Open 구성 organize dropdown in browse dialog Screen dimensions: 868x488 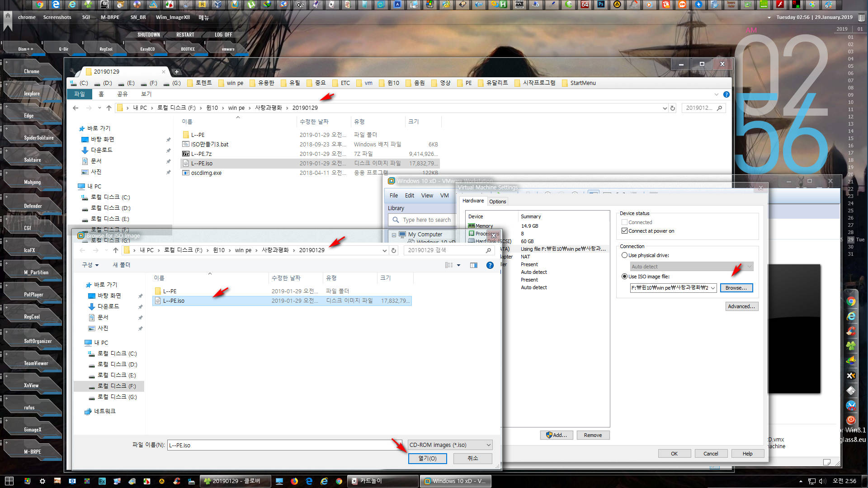(x=90, y=265)
